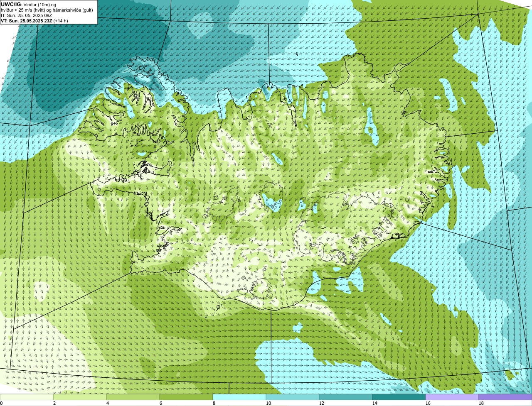Choose the 6–8 m/s olive green legend swatch
532x406 pixels.
[x=186, y=397]
